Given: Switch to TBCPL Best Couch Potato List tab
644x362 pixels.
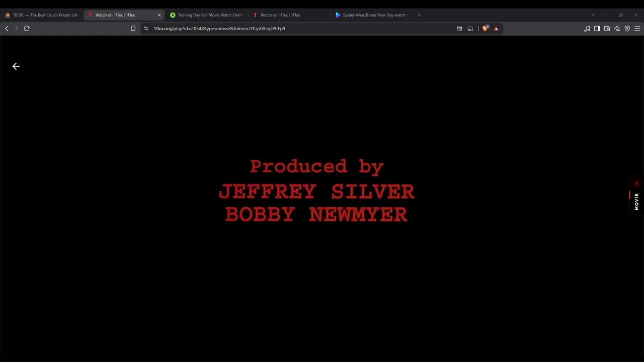Looking at the screenshot, I should (42, 15).
